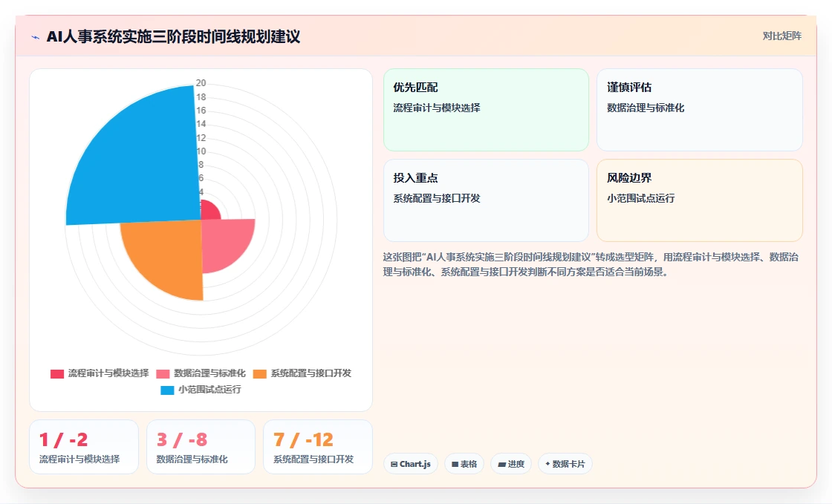This screenshot has width=832, height=504.
Task: Click the 对比矩阵 label in header
Action: tap(782, 36)
